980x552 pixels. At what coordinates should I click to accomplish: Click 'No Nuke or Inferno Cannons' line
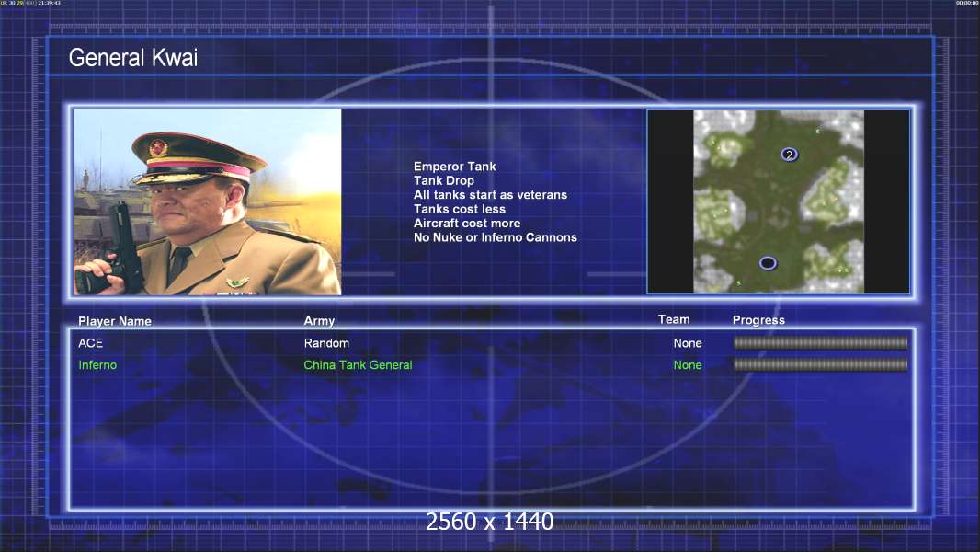point(495,237)
